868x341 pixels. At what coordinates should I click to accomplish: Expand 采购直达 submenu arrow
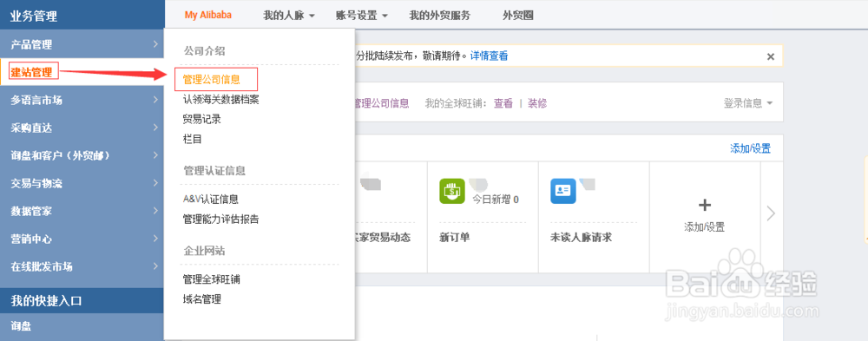coord(155,128)
